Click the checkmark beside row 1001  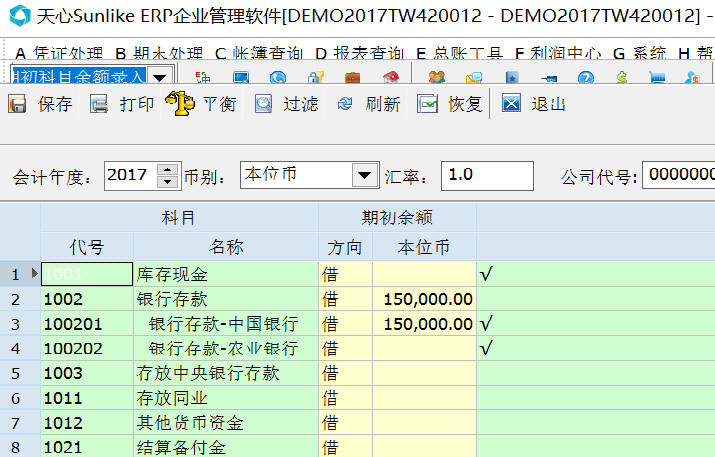click(486, 274)
